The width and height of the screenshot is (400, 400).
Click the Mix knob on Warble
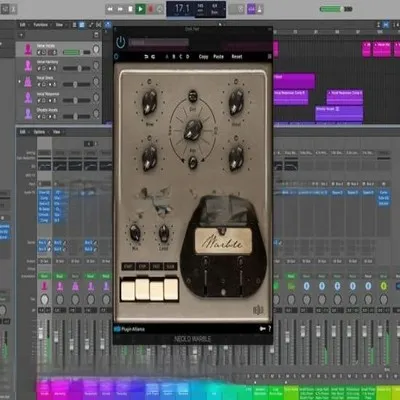(x=135, y=233)
